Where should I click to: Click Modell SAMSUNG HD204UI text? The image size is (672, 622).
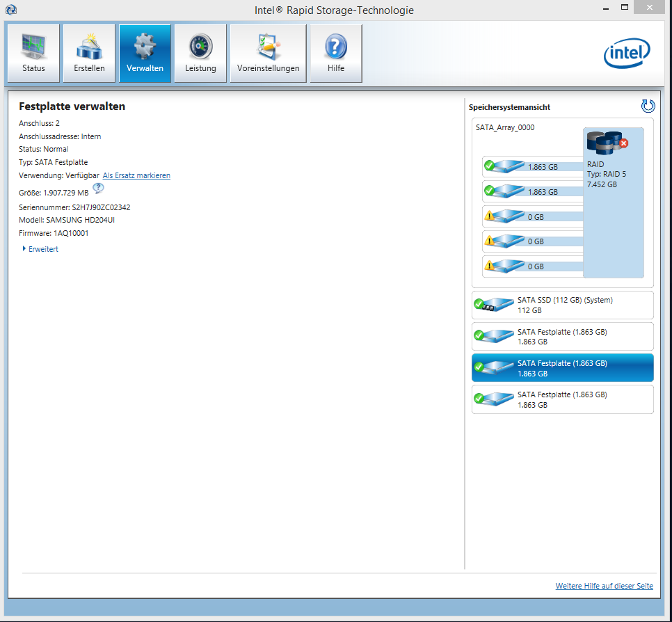click(67, 220)
